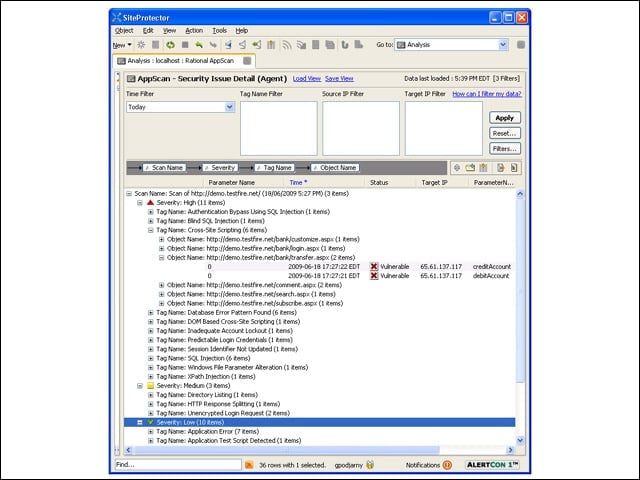The image size is (640, 480).
Task: Open the New dropdown in toolbar
Action: (x=122, y=45)
